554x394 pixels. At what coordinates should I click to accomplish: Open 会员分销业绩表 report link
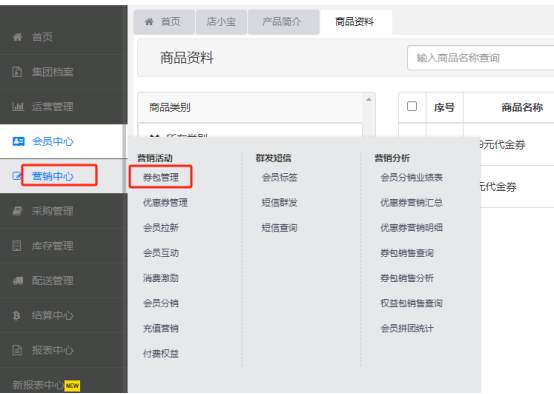(411, 177)
